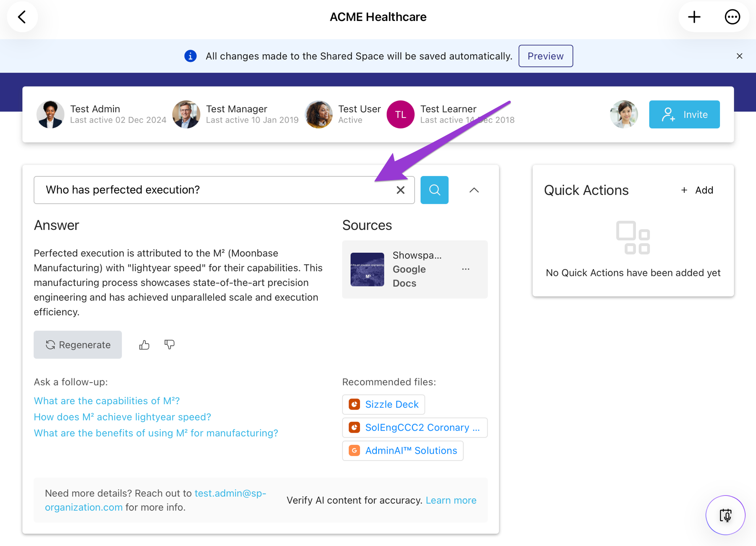
Task: Click the avatar next to Invite
Action: (x=624, y=114)
